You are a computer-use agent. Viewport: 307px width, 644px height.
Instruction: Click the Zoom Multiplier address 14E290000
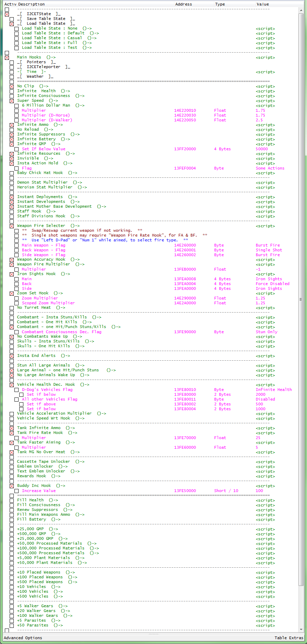point(185,298)
